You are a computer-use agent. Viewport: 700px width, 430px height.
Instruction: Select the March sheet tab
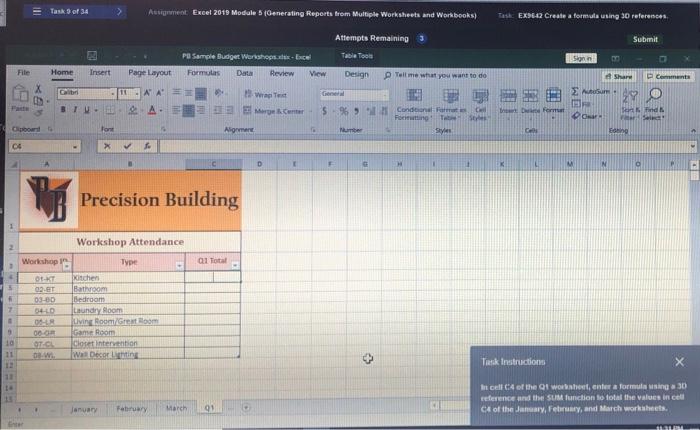(x=176, y=408)
